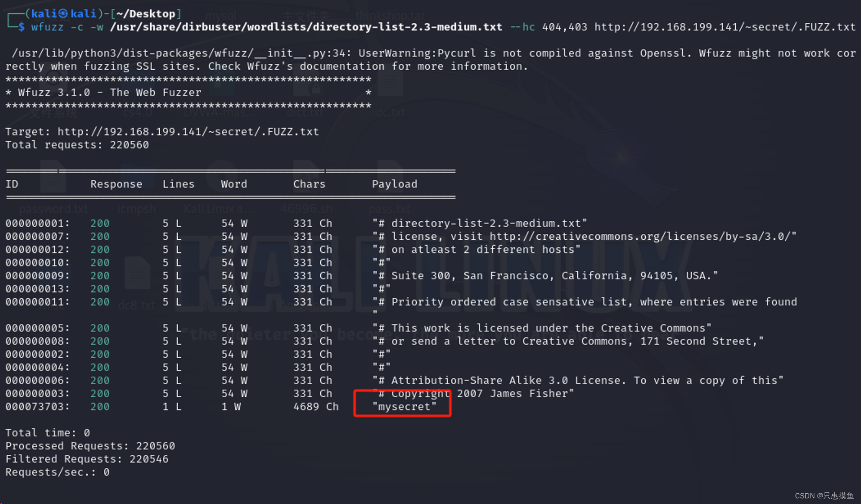Click payload '# Copyright 2007 James Fisher'

pyautogui.click(x=473, y=394)
